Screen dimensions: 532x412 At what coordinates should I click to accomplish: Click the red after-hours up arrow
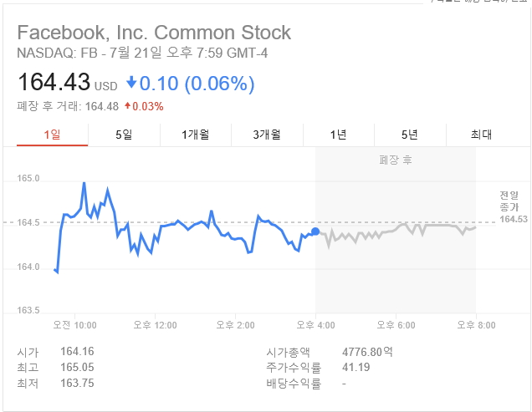point(127,106)
